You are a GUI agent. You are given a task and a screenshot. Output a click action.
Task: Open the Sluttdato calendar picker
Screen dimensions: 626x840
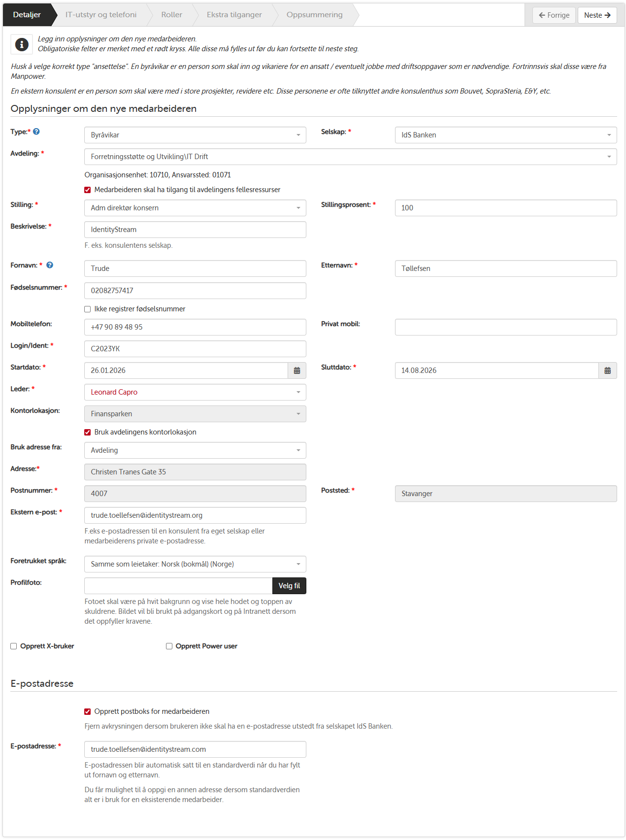pos(607,370)
